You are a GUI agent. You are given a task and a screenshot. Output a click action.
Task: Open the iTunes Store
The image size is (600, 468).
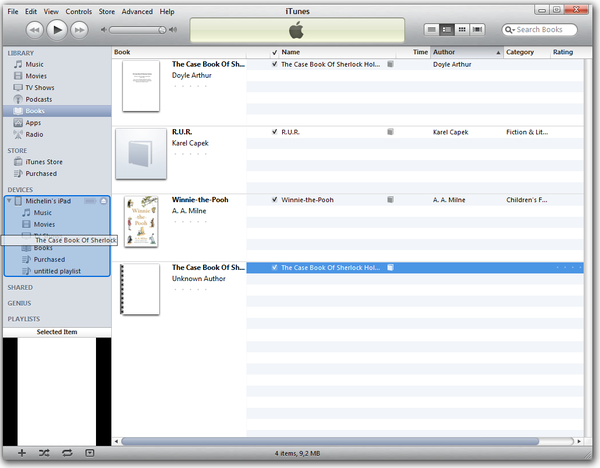point(44,162)
